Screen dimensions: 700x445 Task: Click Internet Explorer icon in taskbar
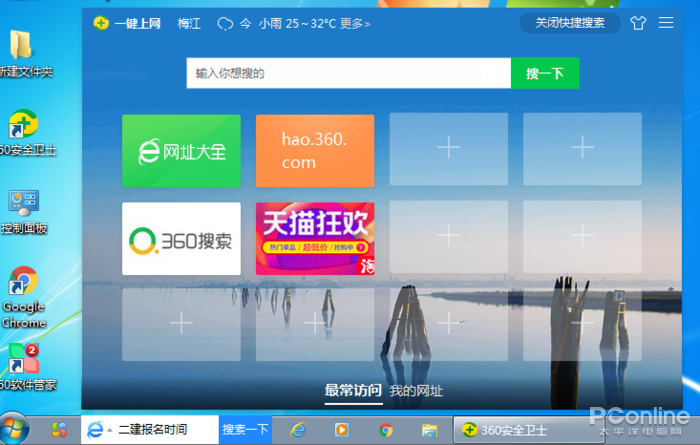tap(297, 430)
